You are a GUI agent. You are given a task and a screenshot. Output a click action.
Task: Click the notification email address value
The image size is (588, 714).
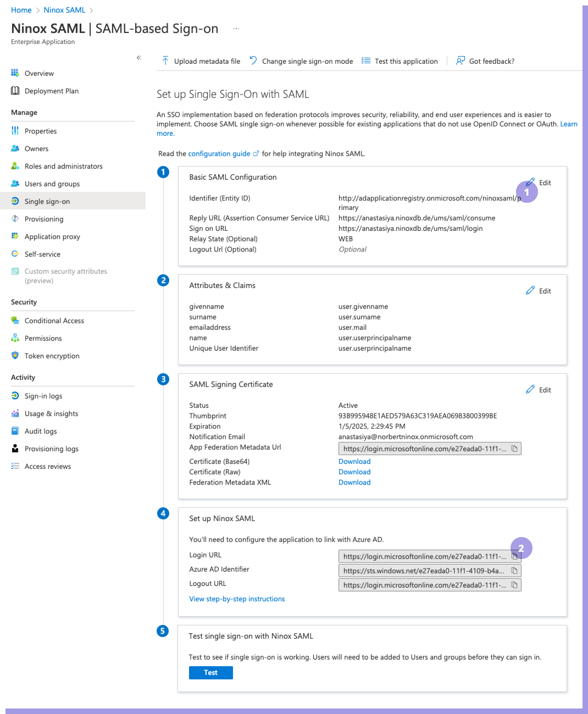[x=406, y=437]
